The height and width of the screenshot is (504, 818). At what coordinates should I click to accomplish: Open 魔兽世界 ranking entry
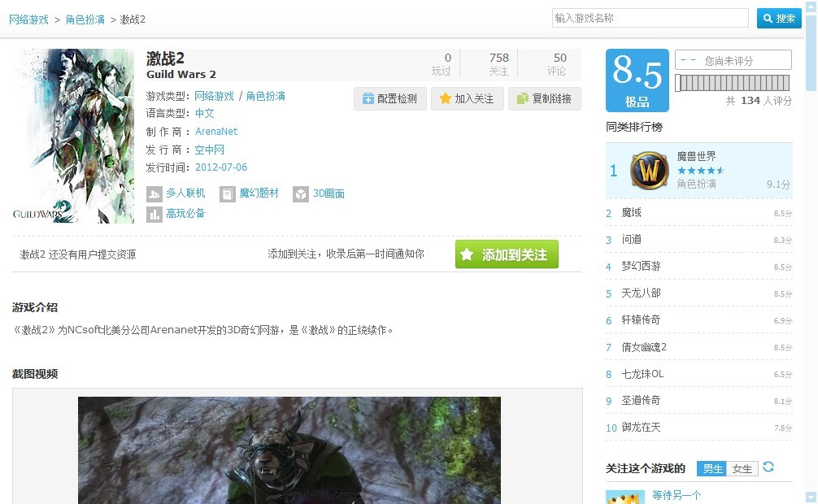point(696,156)
